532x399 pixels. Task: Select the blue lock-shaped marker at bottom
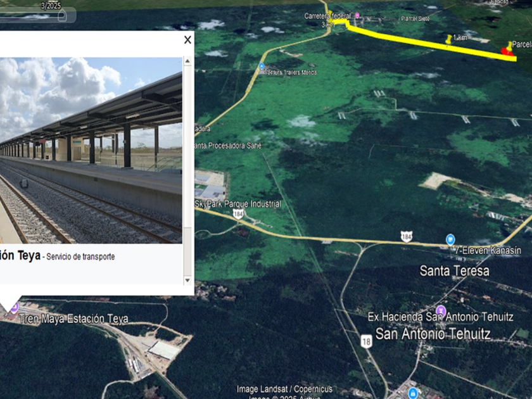click(x=412, y=393)
